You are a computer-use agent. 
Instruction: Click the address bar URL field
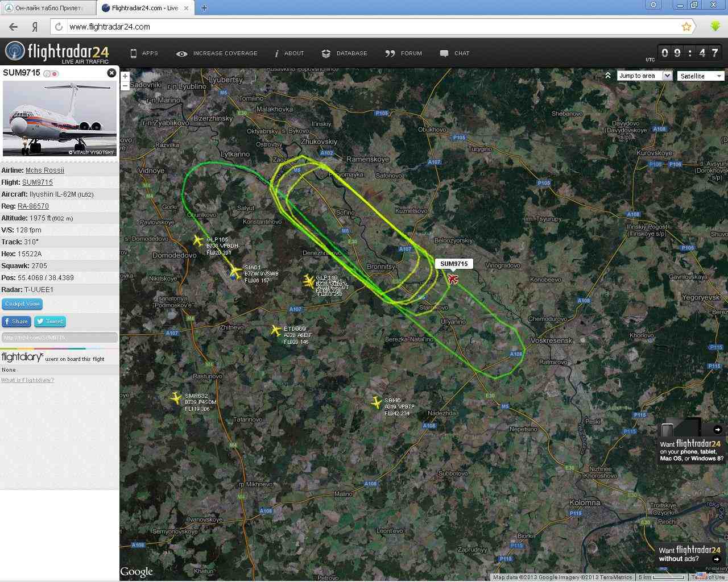coord(373,27)
